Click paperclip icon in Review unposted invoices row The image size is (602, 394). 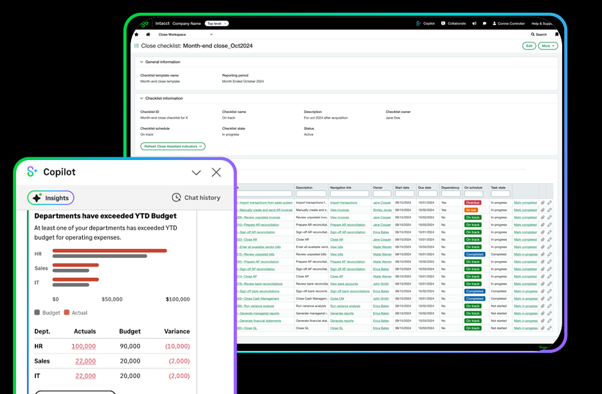(542, 217)
